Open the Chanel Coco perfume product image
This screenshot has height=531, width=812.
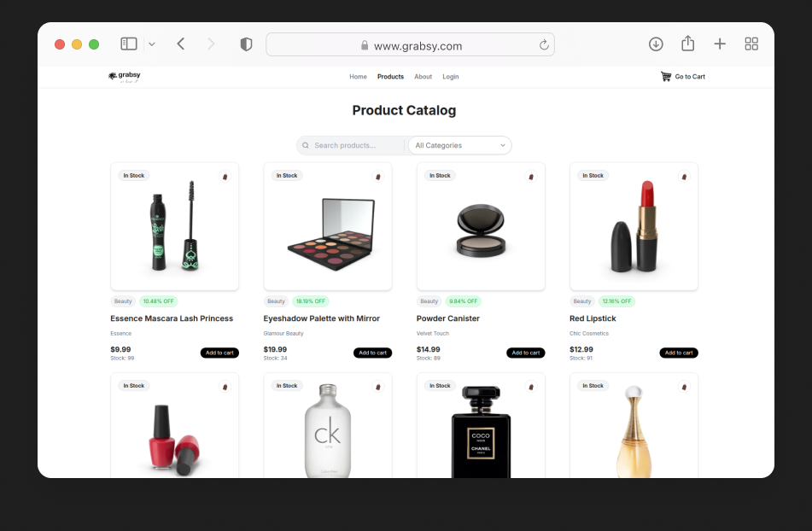481,431
